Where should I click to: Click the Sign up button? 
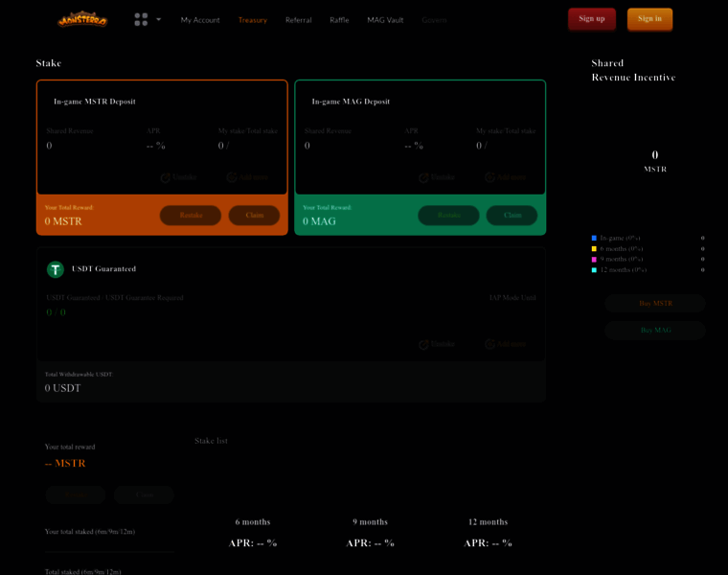point(592,19)
